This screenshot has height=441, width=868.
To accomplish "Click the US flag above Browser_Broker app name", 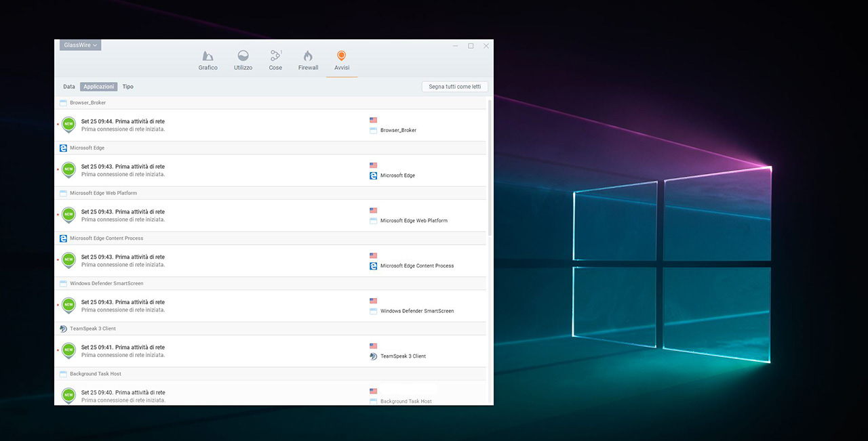I will 373,120.
